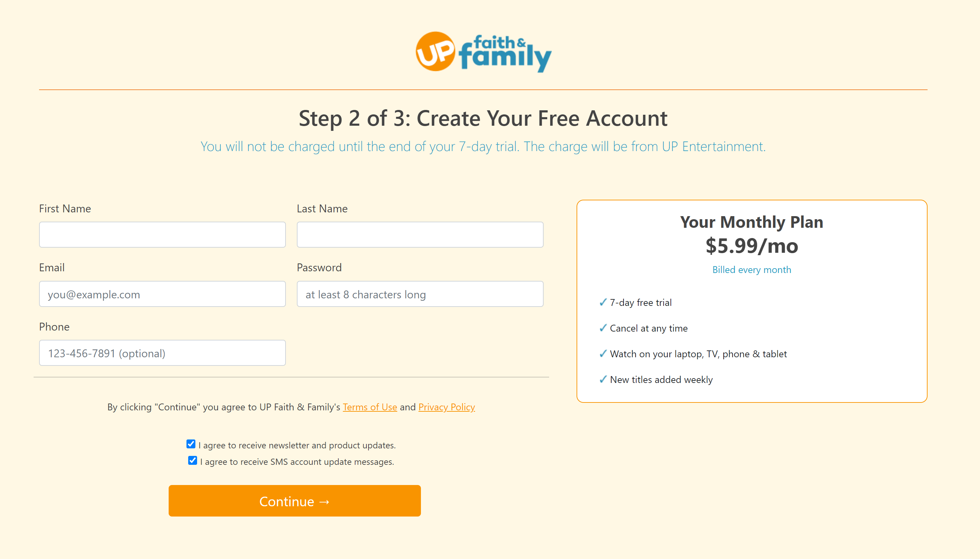Open the Terms of Use link
This screenshot has width=980, height=559.
click(370, 407)
